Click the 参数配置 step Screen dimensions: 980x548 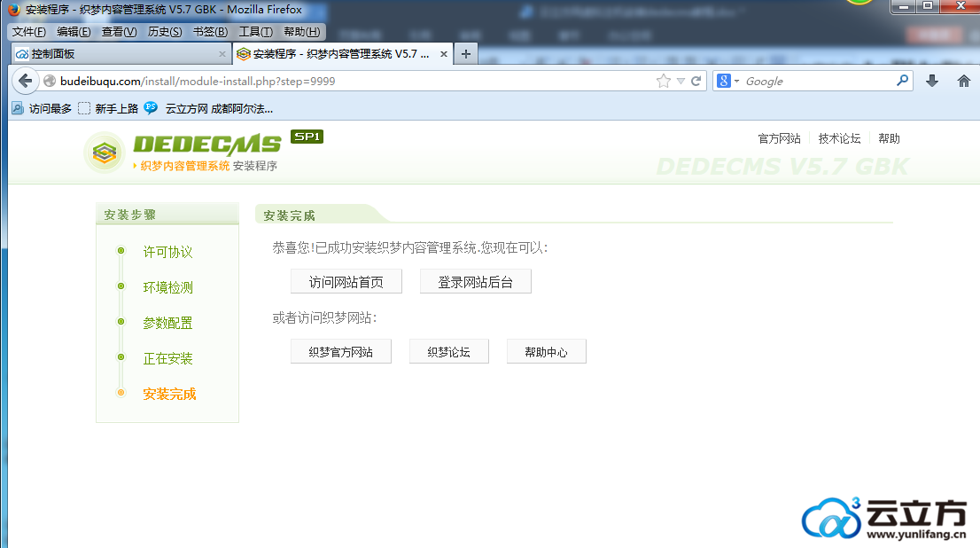pos(167,323)
